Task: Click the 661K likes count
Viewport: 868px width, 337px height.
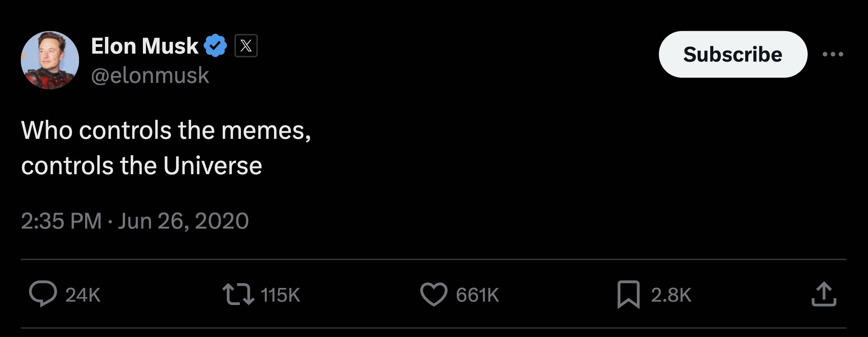Action: (477, 295)
